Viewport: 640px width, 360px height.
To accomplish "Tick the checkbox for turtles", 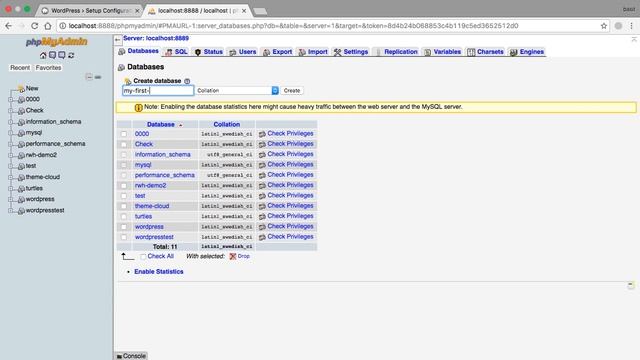I will coord(124,216).
